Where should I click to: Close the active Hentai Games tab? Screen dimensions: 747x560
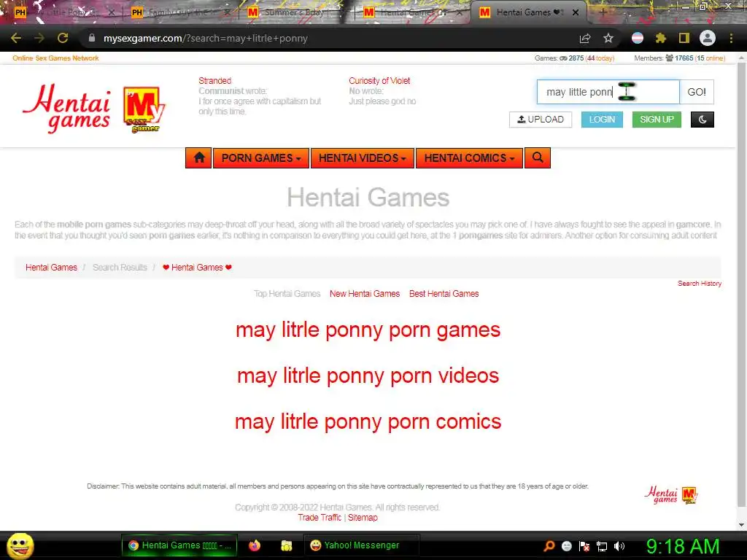click(x=576, y=12)
